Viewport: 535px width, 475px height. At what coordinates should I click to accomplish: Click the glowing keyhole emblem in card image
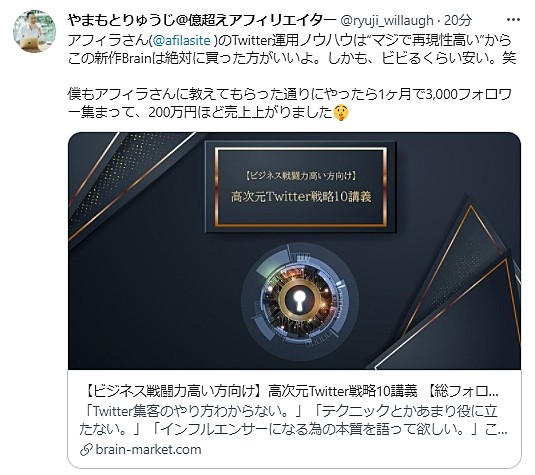pyautogui.click(x=300, y=301)
